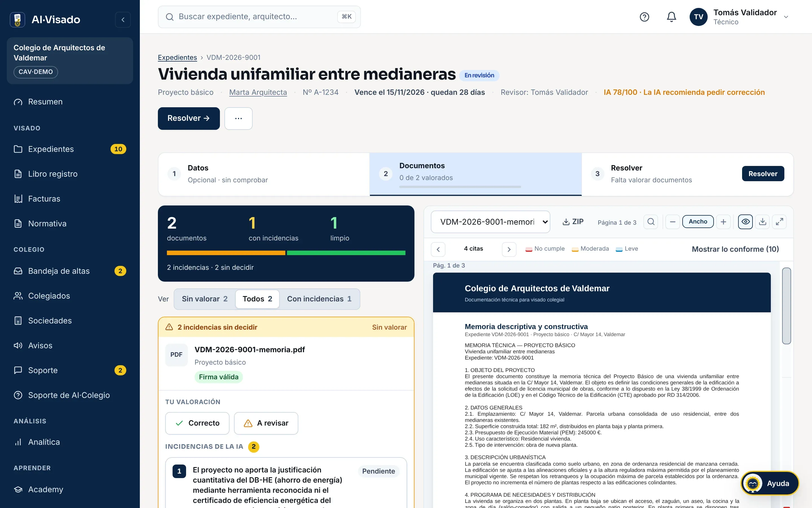Click the main Resolver → button
The height and width of the screenshot is (508, 812).
click(x=189, y=119)
